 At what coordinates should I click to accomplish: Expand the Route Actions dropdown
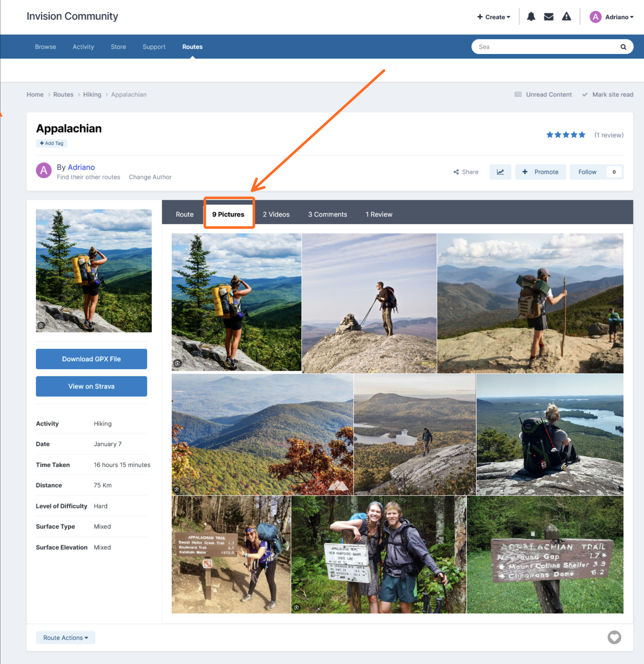65,638
